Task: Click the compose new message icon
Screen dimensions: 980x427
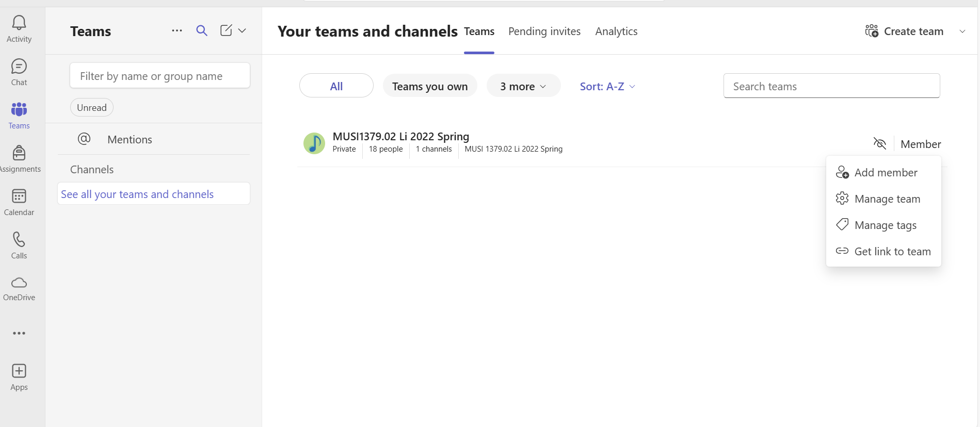Action: tap(226, 30)
